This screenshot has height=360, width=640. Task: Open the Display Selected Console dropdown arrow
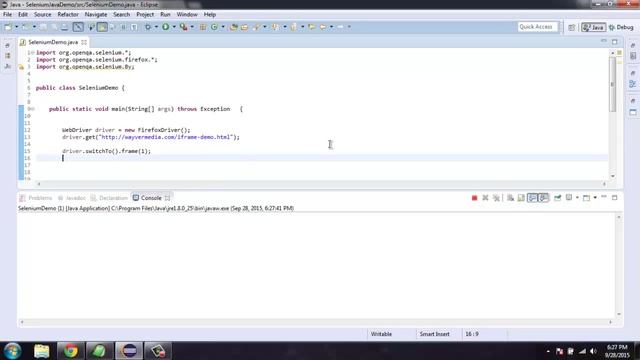click(x=577, y=198)
